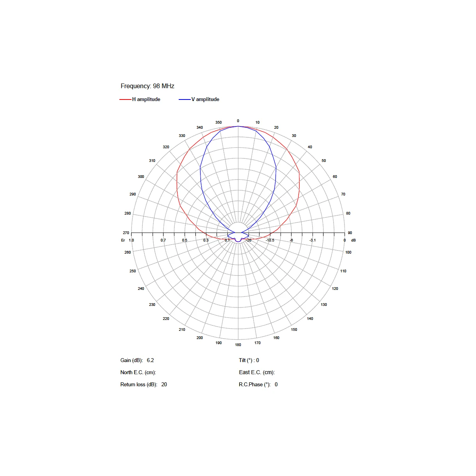Click the 'Return loss (dB):' label
The height and width of the screenshot is (476, 476).
click(139, 385)
